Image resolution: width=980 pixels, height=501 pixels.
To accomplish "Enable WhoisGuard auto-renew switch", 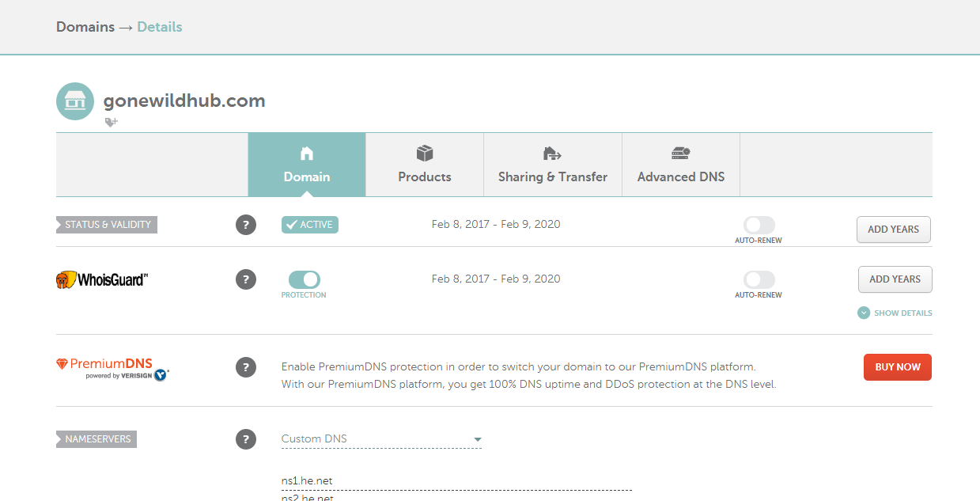I will [759, 279].
